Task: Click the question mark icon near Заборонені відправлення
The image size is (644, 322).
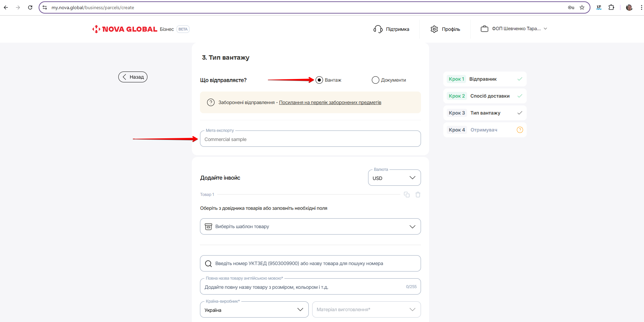Action: coord(211,102)
